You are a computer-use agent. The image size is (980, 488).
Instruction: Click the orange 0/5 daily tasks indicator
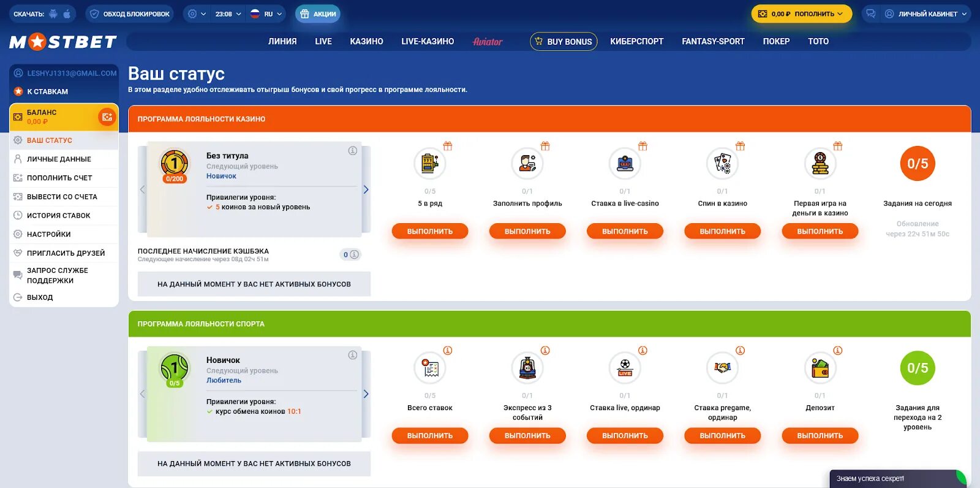(918, 164)
